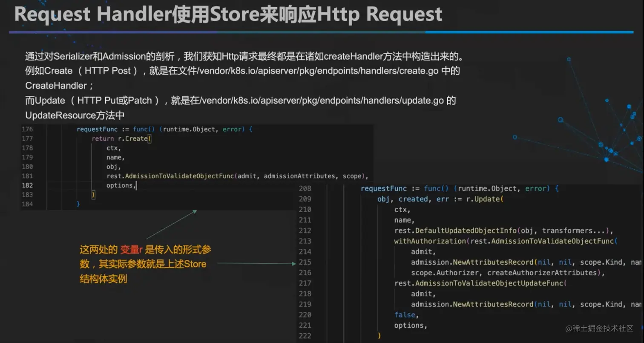This screenshot has width=644, height=343.
Task: Click the code "rest.AdmissionToValidateObjectUpdateFunc("
Action: point(481,283)
